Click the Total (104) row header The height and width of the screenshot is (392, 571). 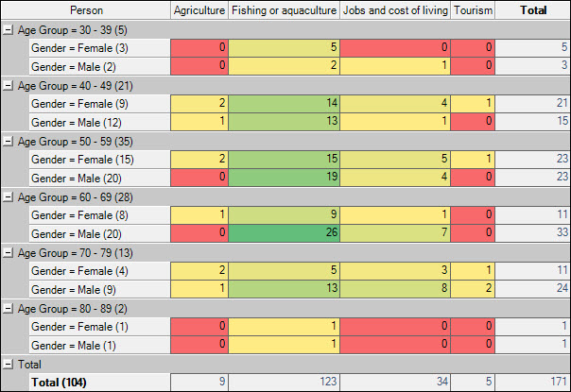click(x=86, y=383)
